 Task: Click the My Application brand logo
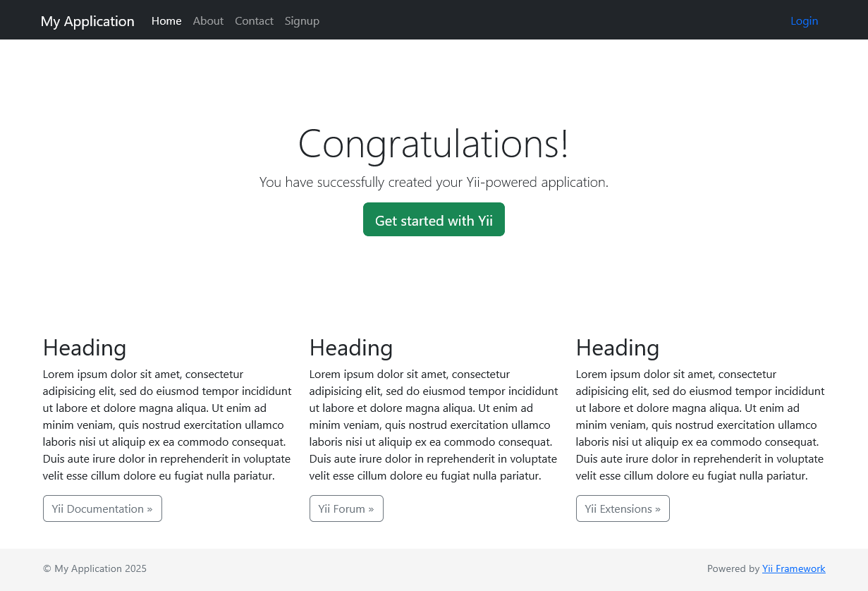87,21
